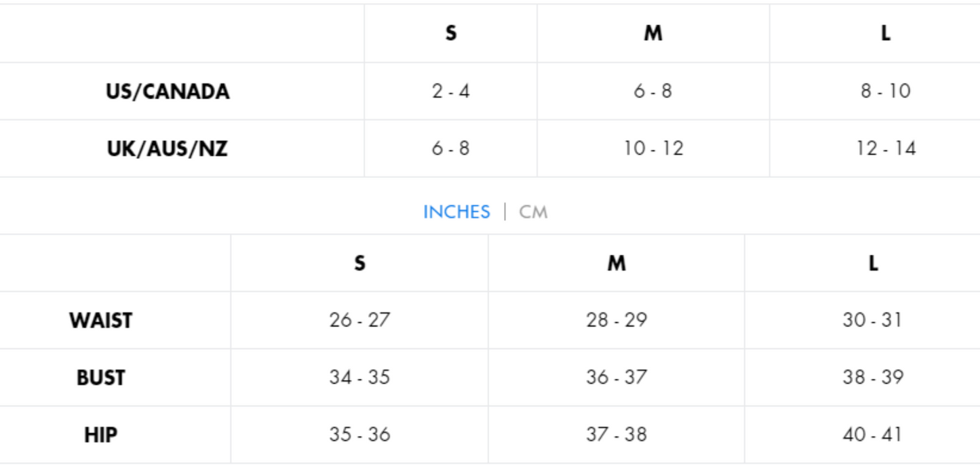
Task: Click the US/CANADA row label
Action: (168, 92)
